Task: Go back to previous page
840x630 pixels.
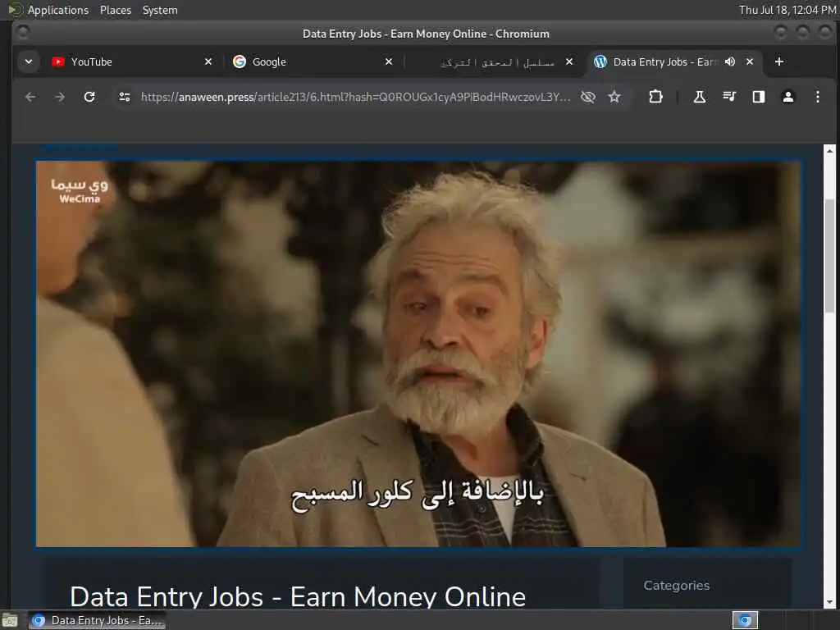Action: (30, 97)
